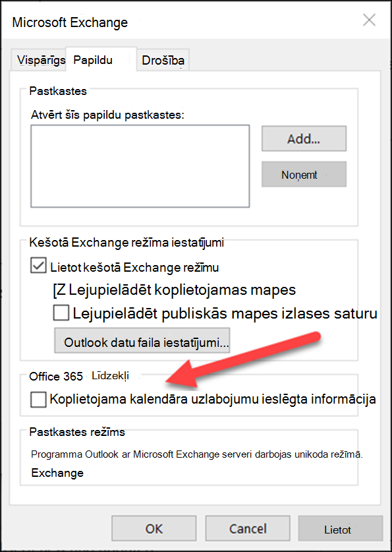
Task: Open the Drošība tab
Action: coord(163,61)
